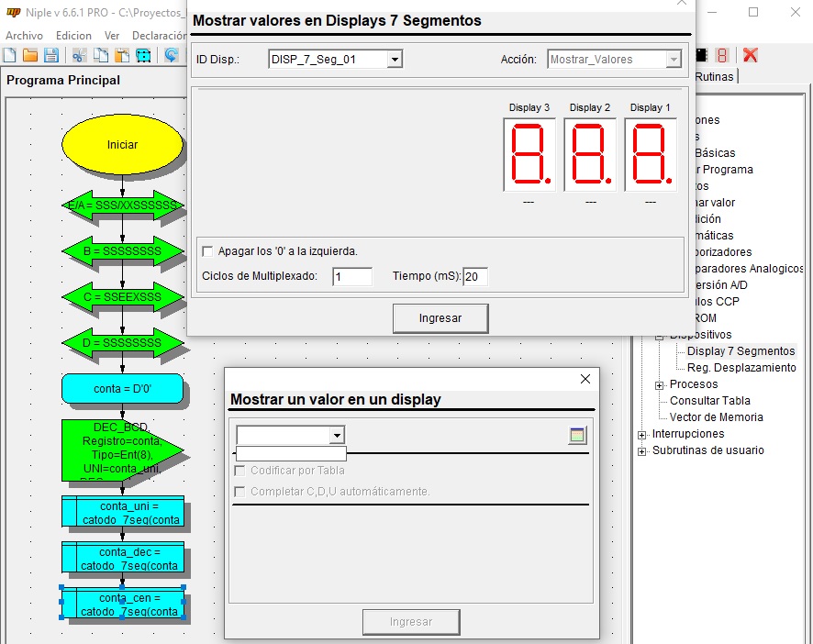813x644 pixels.
Task: Enable Apagar los '0' a la izquierda
Action: 207,251
